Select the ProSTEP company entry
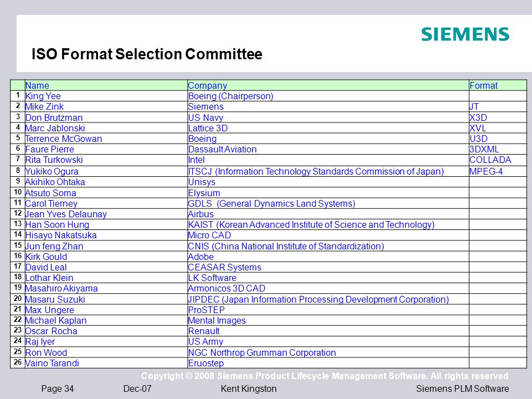 206,310
